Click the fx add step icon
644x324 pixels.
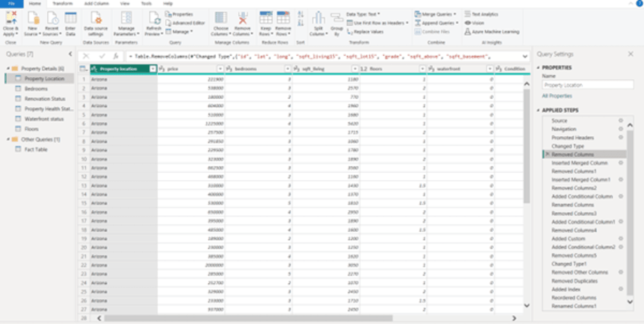pyautogui.click(x=115, y=56)
